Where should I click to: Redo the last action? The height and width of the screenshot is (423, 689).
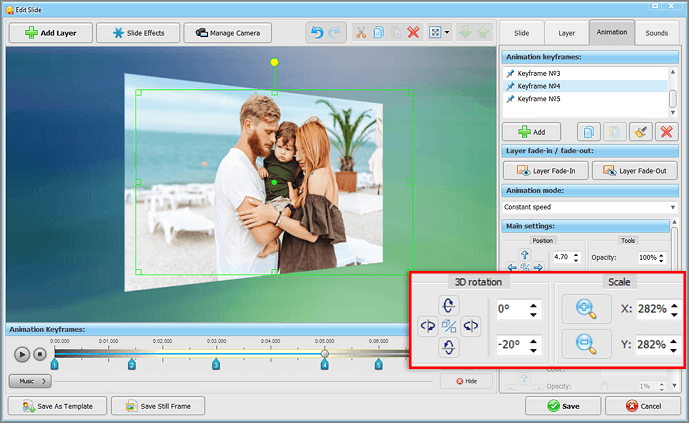coord(334,33)
